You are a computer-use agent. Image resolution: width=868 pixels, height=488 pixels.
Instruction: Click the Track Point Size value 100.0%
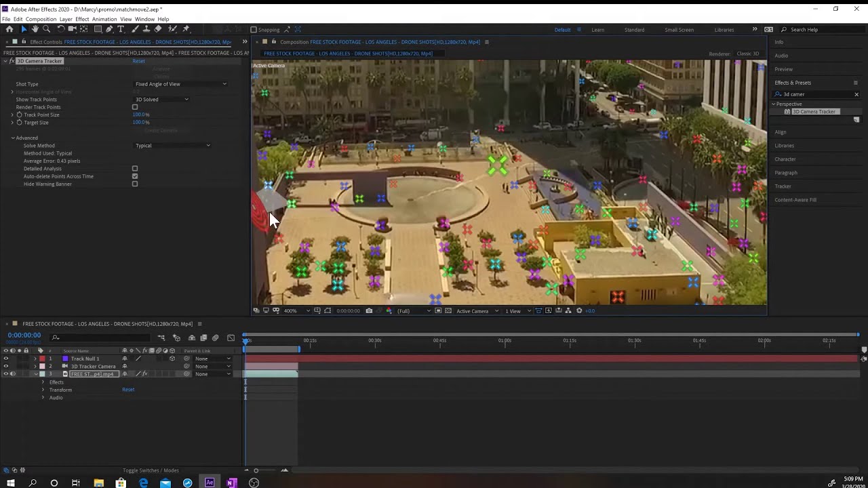tap(141, 115)
